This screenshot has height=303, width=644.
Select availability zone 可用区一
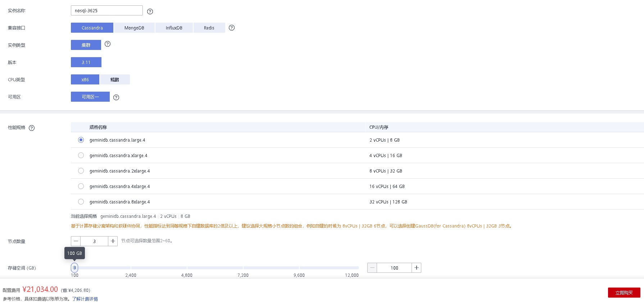(x=90, y=97)
